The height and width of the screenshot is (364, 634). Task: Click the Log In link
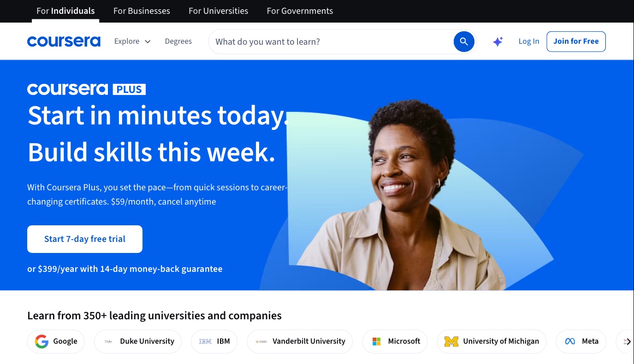tap(529, 41)
